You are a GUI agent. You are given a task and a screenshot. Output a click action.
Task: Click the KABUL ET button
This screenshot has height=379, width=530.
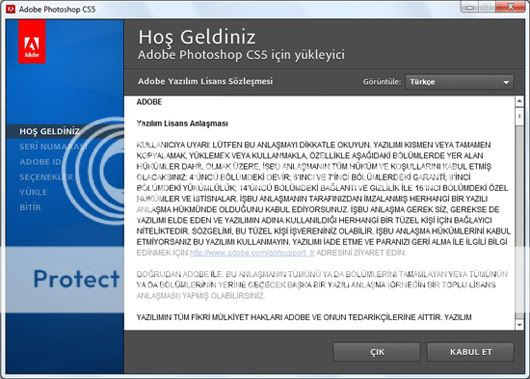click(x=471, y=352)
